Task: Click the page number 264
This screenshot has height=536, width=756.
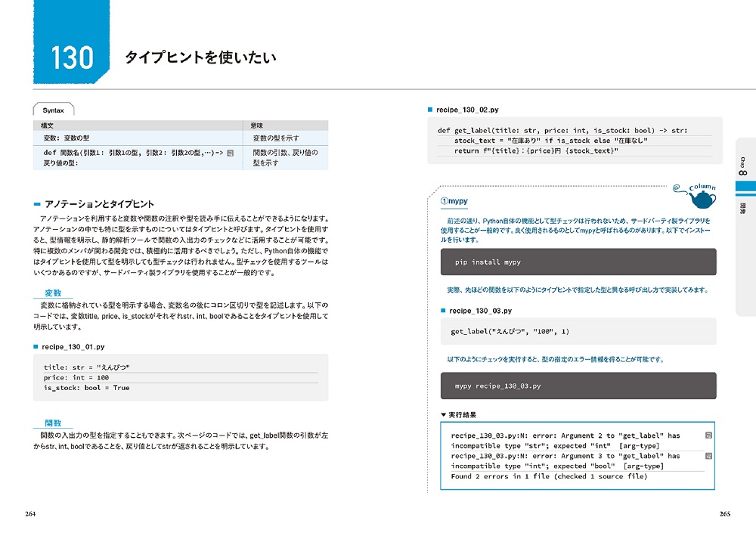Action: click(x=30, y=514)
